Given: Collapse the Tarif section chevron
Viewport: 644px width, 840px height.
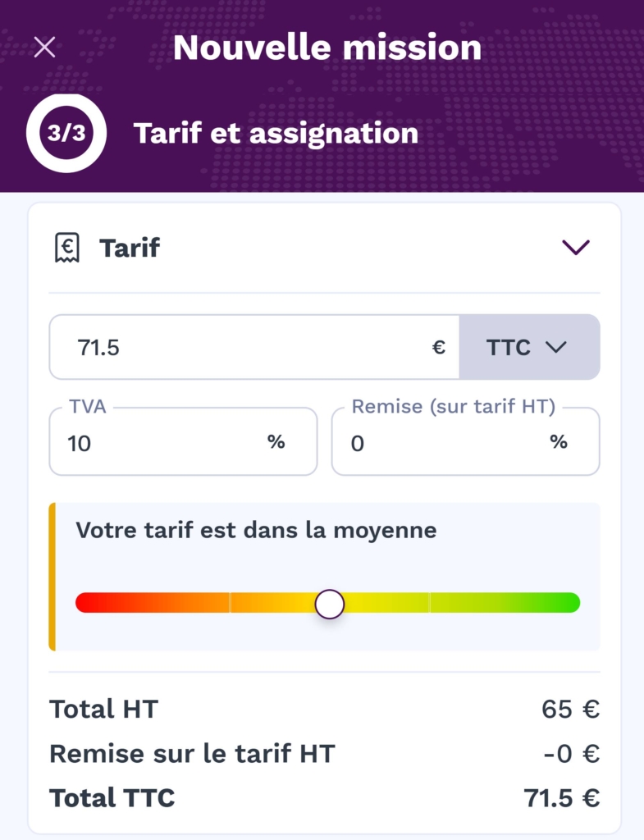Looking at the screenshot, I should click(576, 247).
